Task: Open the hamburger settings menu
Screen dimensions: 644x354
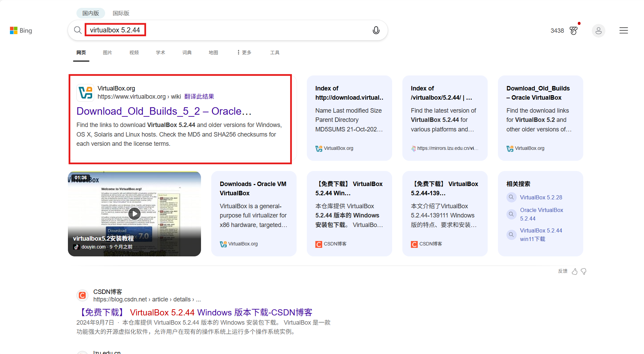Action: [624, 30]
